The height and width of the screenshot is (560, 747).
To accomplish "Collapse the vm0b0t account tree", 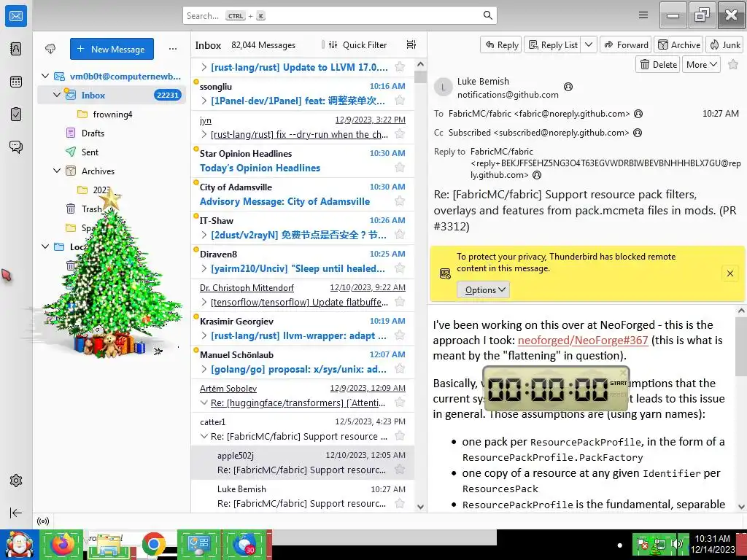I will click(45, 76).
